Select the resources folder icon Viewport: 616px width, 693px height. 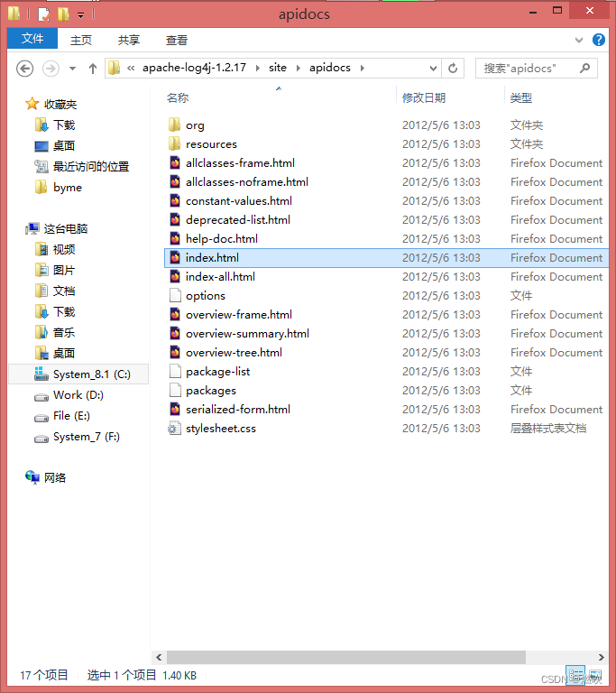pyautogui.click(x=175, y=143)
